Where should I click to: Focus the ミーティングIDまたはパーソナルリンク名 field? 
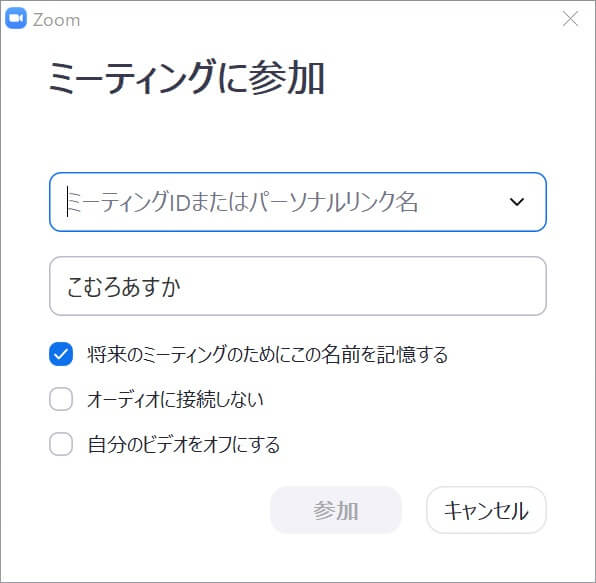tap(298, 202)
